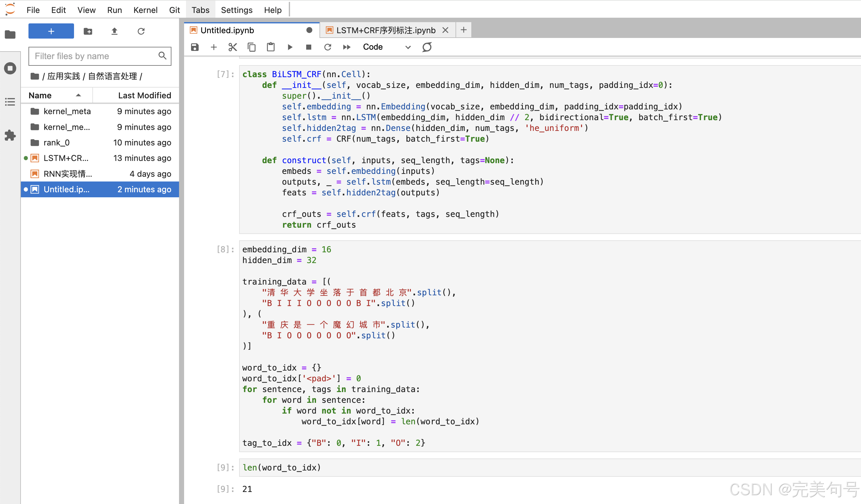Refresh the file list
The height and width of the screenshot is (504, 861).
pos(141,31)
